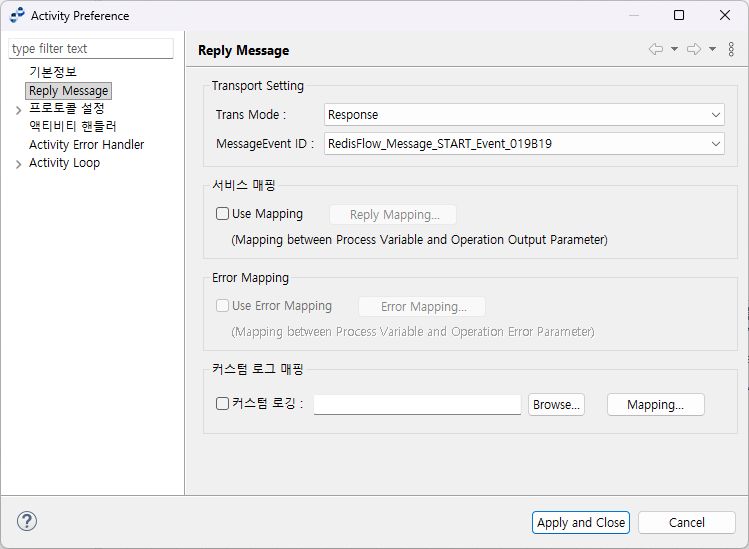Select Activity Error Handler in tree
The image size is (749, 549).
86,145
